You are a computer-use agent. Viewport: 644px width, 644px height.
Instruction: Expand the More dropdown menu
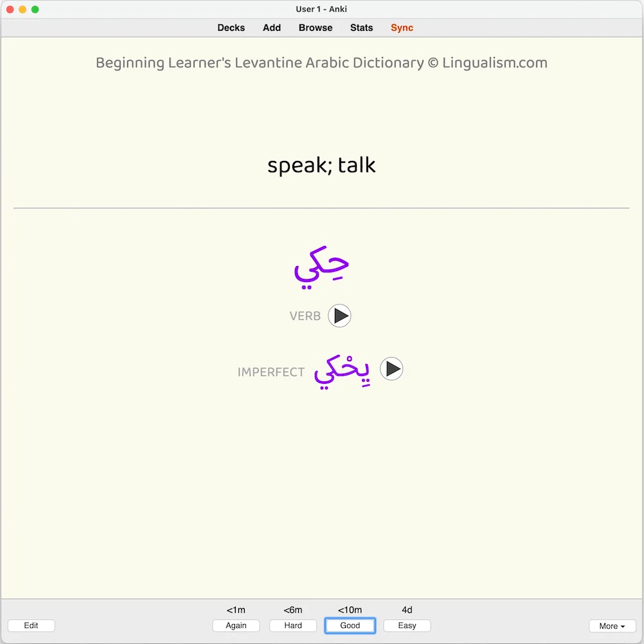click(x=612, y=626)
